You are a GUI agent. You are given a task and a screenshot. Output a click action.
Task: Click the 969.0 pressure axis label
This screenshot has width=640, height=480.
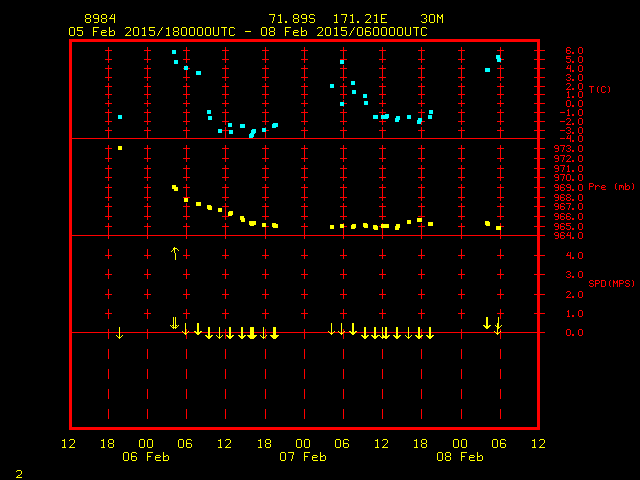click(x=569, y=188)
